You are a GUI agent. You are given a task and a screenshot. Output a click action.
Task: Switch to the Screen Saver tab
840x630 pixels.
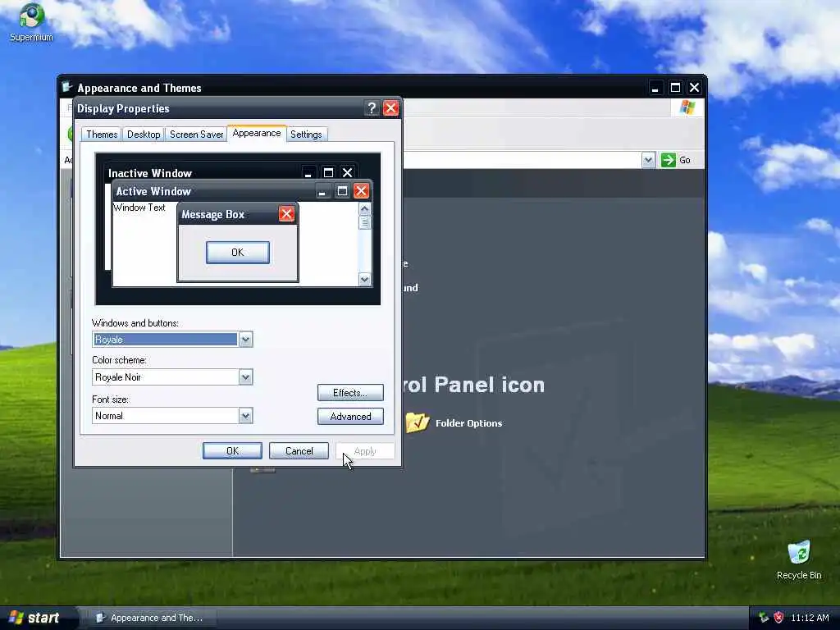[196, 135]
